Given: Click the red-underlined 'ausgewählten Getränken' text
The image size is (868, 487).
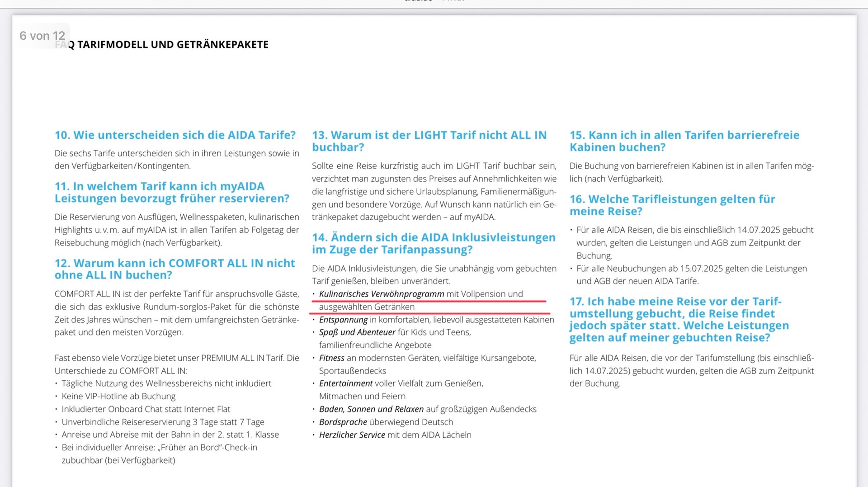Looking at the screenshot, I should click(x=367, y=307).
